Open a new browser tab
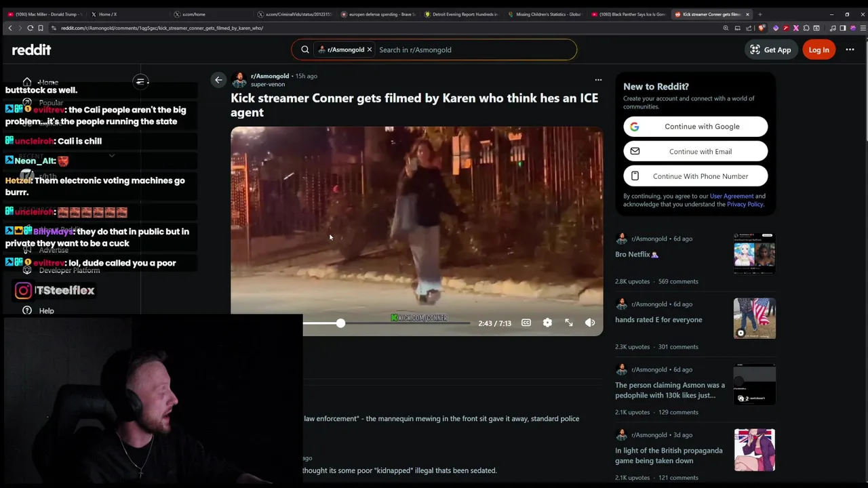Image resolution: width=868 pixels, height=488 pixels. tap(759, 14)
